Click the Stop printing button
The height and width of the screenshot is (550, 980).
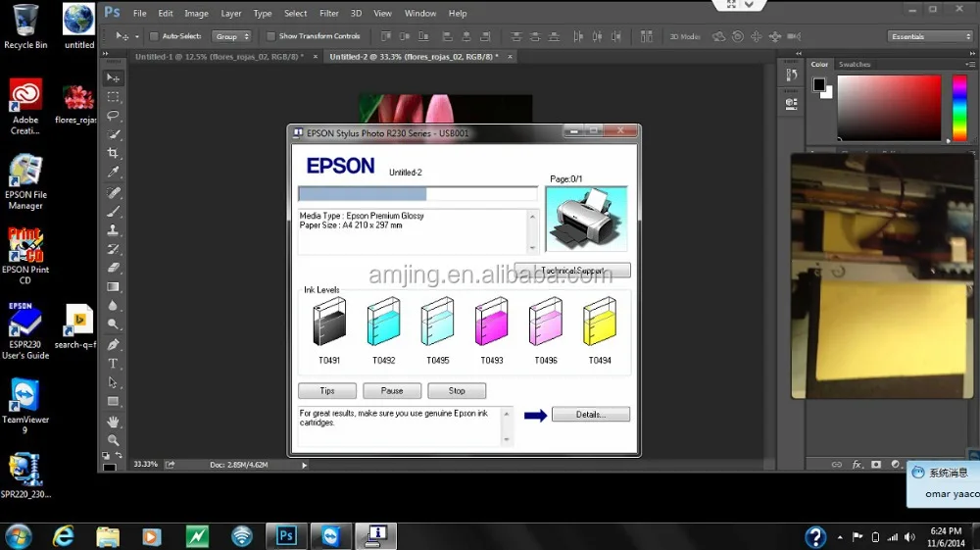tap(457, 390)
